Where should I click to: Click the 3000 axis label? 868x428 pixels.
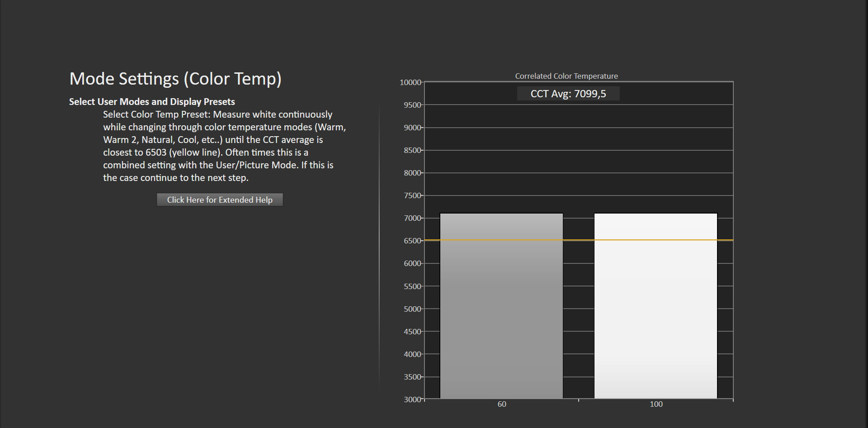412,399
